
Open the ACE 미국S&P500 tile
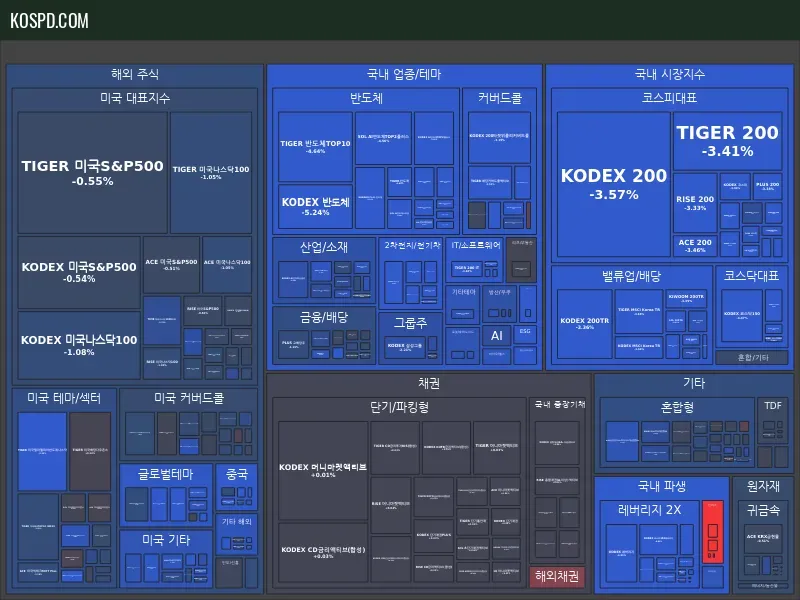point(171,264)
